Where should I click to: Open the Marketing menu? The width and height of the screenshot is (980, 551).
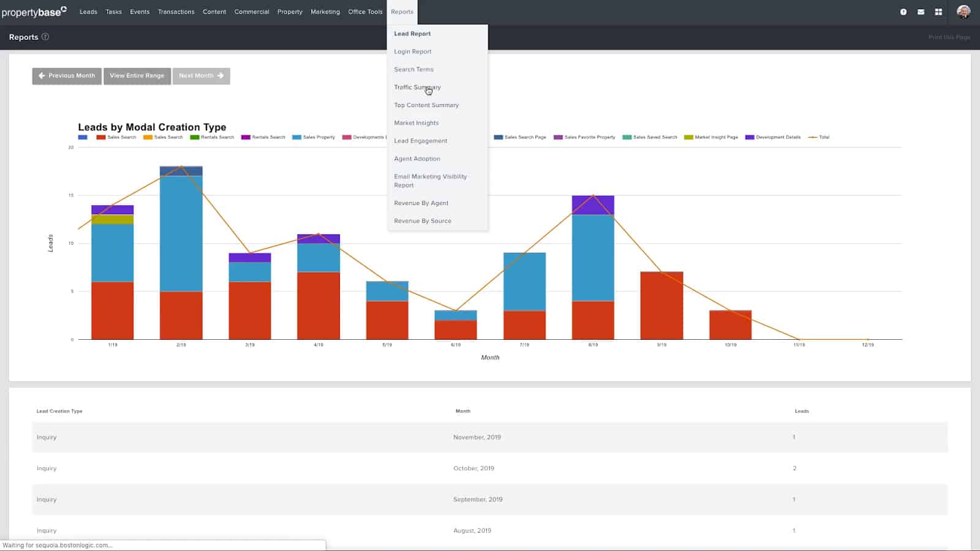[x=325, y=12]
